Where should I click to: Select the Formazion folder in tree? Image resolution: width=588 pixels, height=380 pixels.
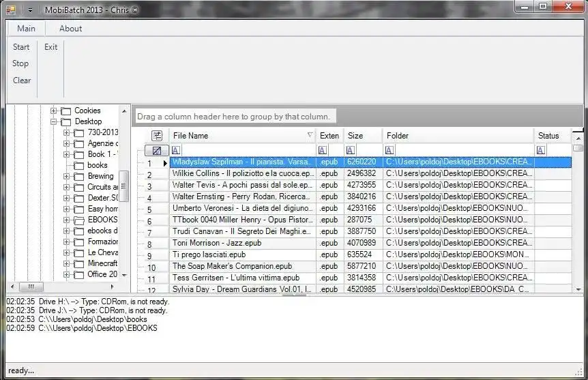[x=103, y=242]
